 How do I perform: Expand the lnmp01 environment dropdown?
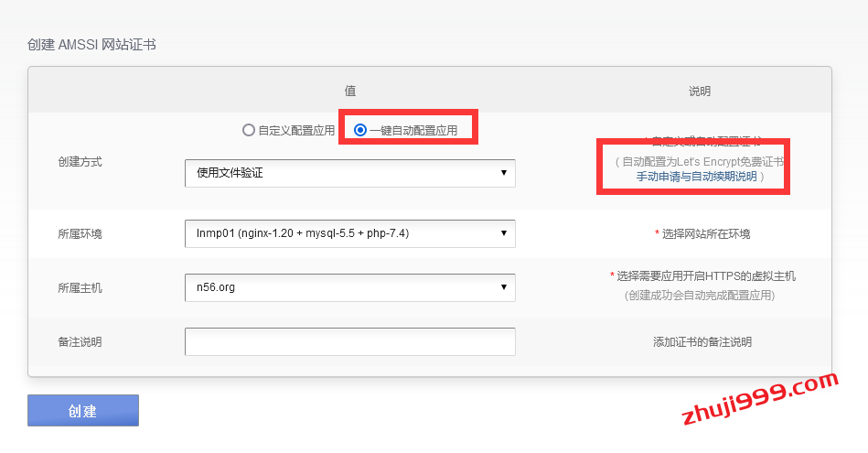349,233
